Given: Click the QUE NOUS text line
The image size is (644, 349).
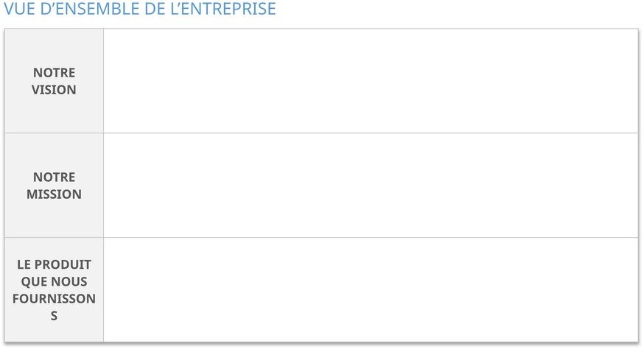Looking at the screenshot, I should [x=55, y=282].
